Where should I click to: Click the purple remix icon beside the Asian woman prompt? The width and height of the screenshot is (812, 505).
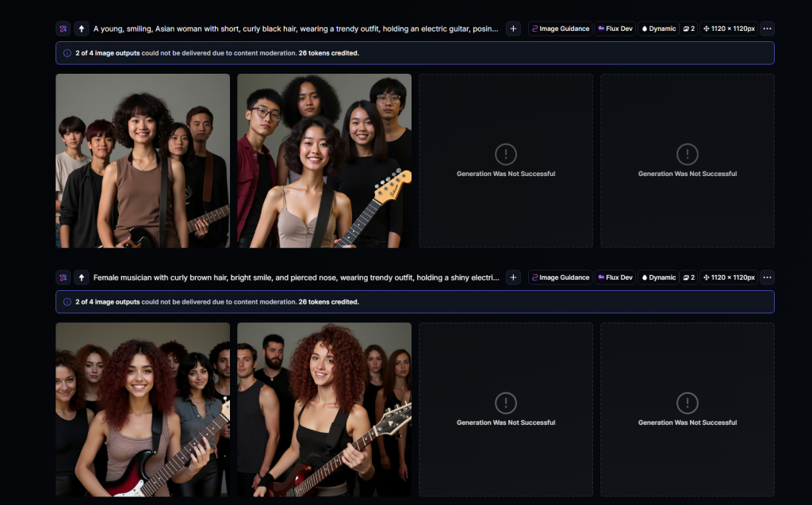(63, 29)
